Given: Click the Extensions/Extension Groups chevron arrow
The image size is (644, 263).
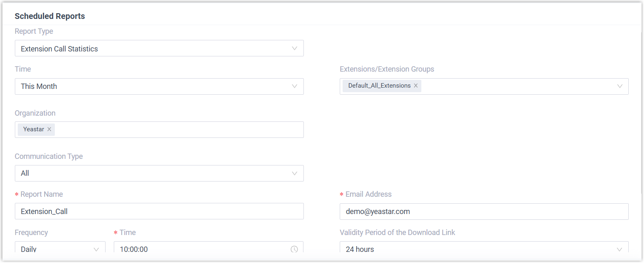Looking at the screenshot, I should (x=619, y=86).
